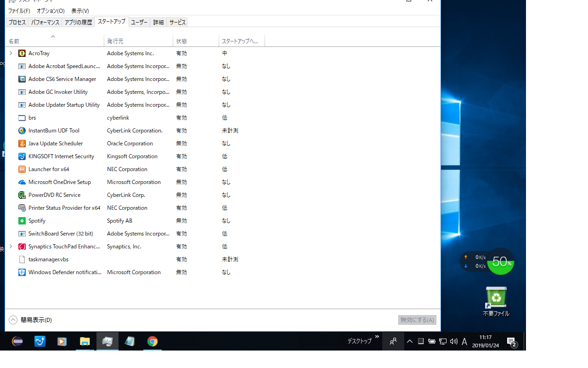Expand the Synaptics TouchPad row
This screenshot has height=368, width=588.
point(11,247)
